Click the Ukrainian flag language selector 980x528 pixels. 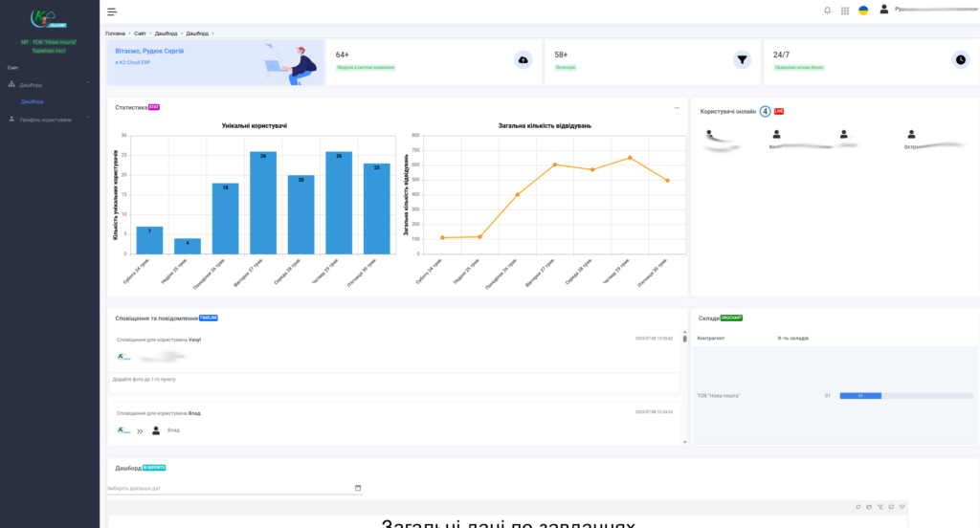[863, 11]
